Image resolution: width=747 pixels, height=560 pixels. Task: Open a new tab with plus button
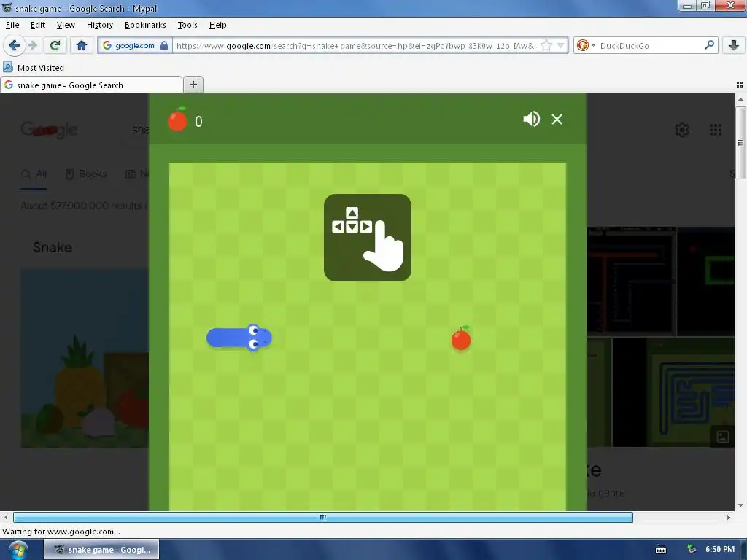click(x=193, y=85)
